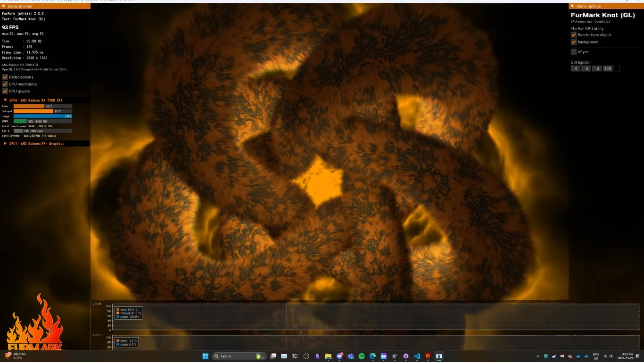This screenshot has height=362, width=644.
Task: Click the clock to open the notification panel
Action: (x=626, y=356)
